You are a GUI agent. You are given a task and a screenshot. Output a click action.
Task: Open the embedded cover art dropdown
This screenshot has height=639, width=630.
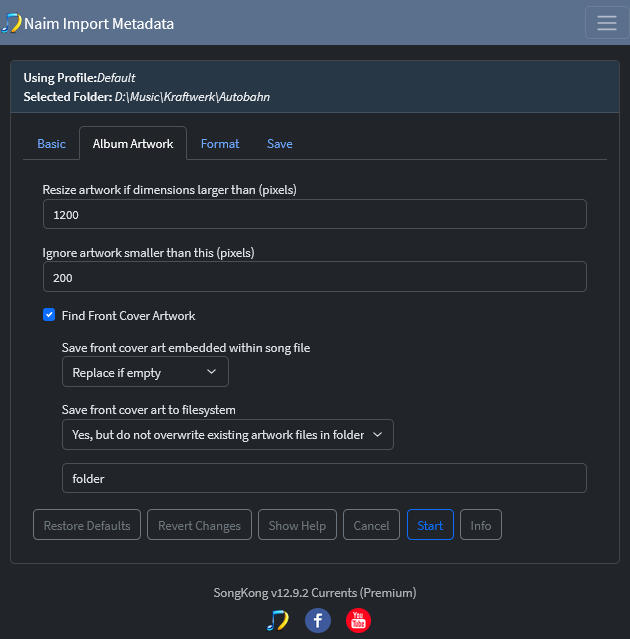coord(145,372)
